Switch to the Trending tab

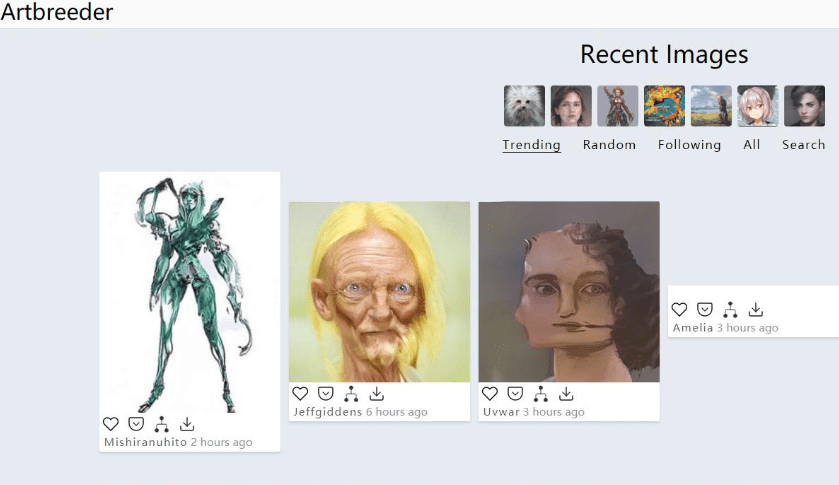click(531, 145)
